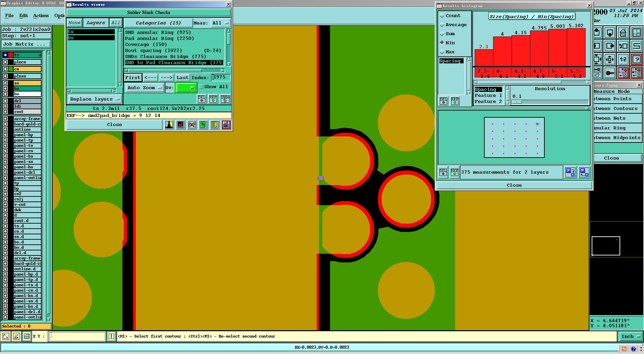The width and height of the screenshot is (644, 354).
Task: Click the yellow notes page icon
Action: (x=215, y=125)
